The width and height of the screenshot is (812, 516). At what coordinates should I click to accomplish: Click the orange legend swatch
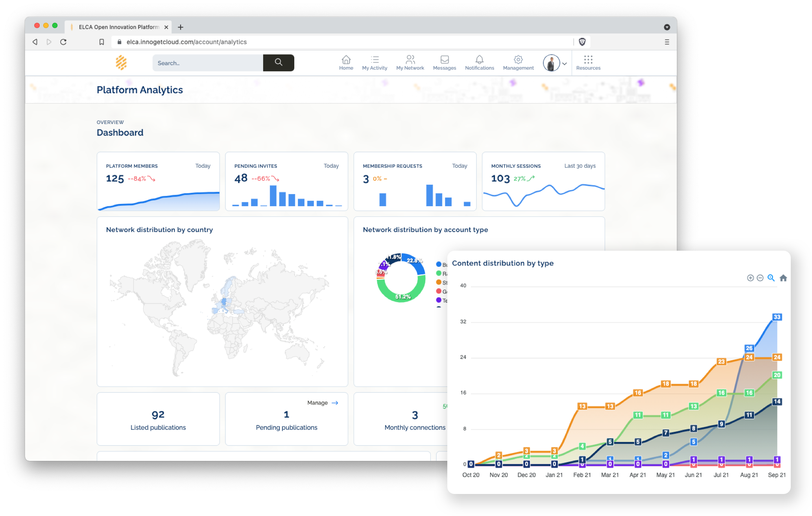point(439,282)
